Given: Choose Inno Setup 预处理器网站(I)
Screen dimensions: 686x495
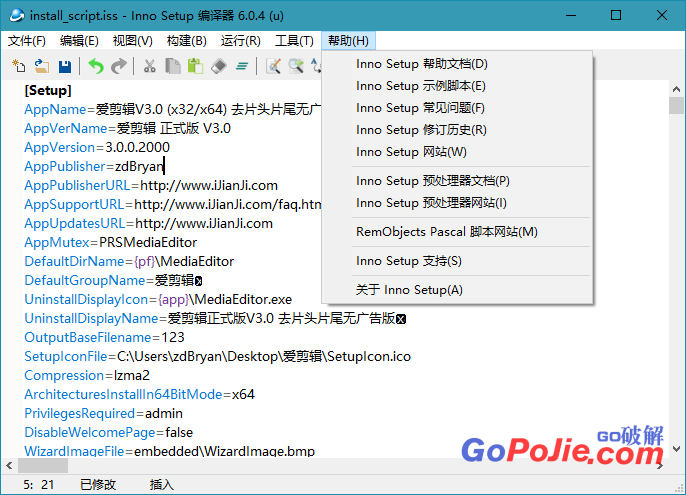Looking at the screenshot, I should tap(457, 203).
